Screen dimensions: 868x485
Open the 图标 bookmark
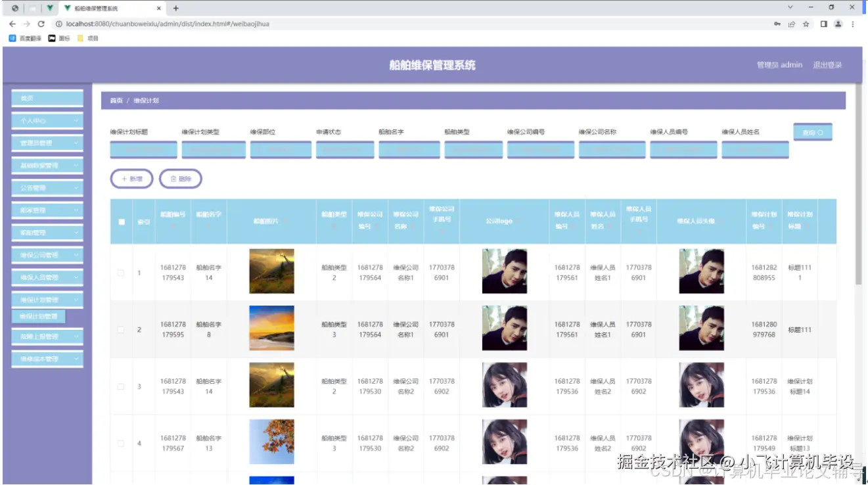[x=59, y=39]
